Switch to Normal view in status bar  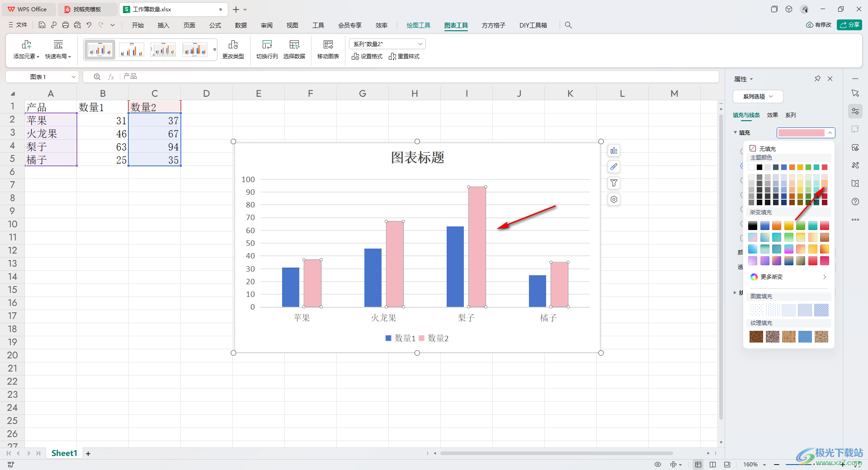pyautogui.click(x=698, y=465)
